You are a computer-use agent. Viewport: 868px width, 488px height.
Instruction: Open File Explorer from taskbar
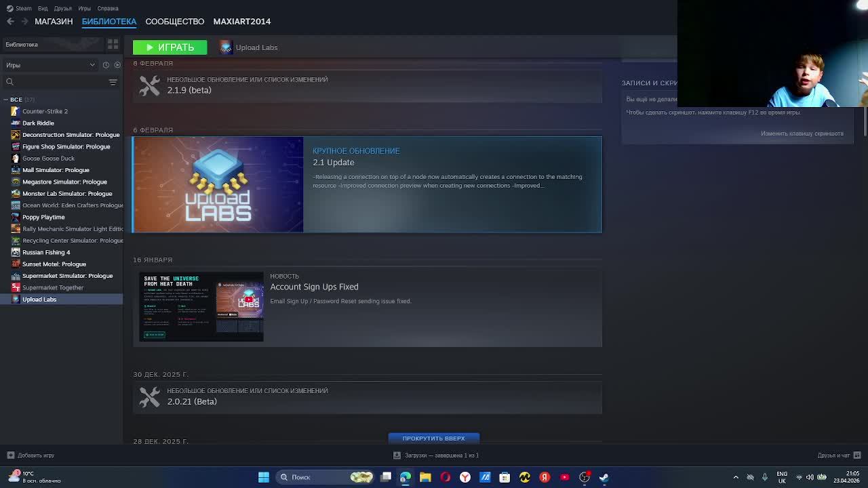[425, 477]
